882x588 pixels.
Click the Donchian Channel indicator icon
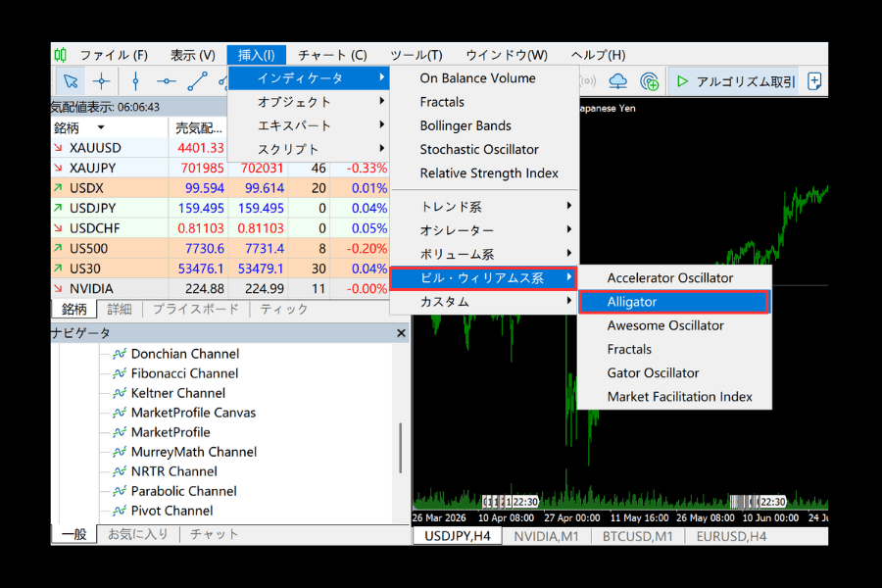pyautogui.click(x=120, y=354)
